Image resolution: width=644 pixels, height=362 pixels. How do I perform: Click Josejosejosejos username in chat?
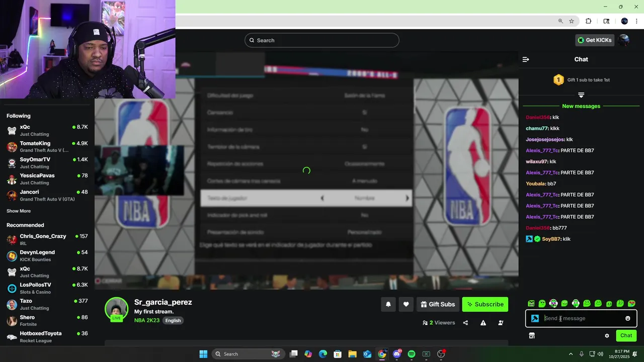point(545,139)
